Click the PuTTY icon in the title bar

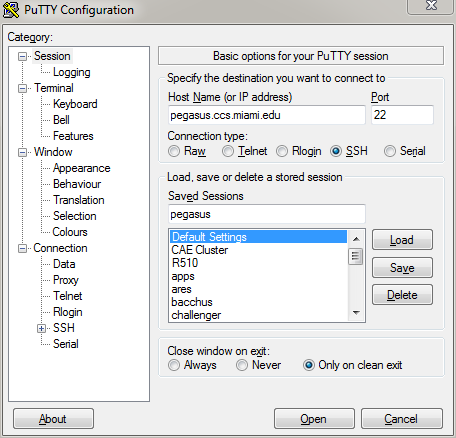(x=11, y=9)
